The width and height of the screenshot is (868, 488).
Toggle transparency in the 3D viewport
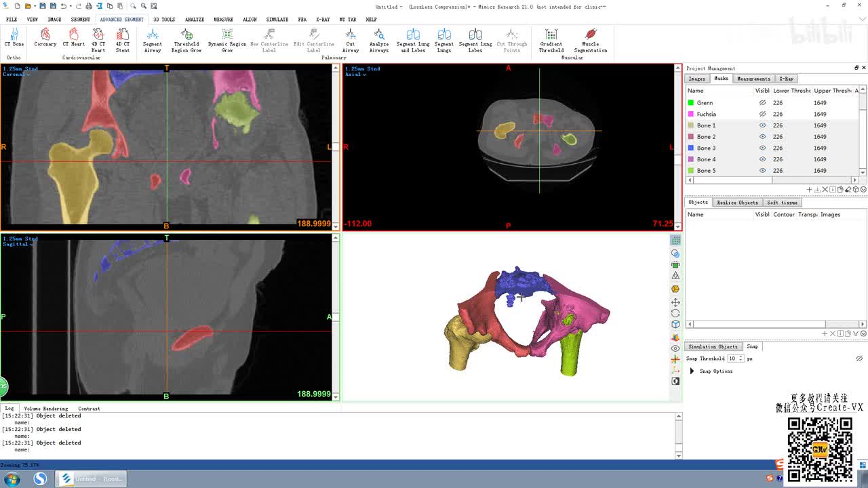click(x=675, y=253)
